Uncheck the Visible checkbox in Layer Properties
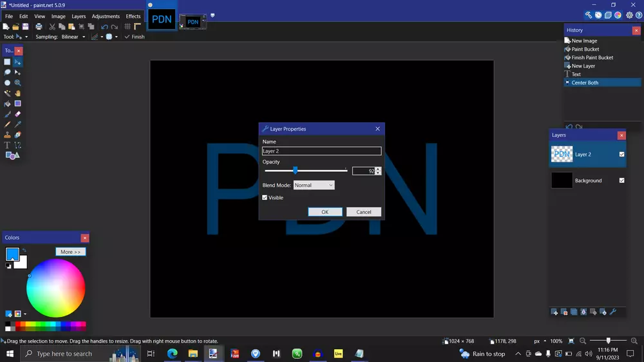644x362 pixels. click(x=265, y=198)
